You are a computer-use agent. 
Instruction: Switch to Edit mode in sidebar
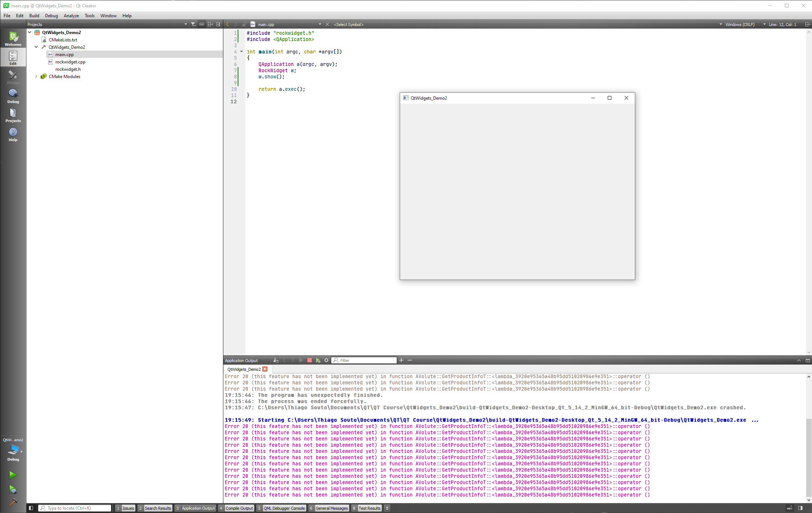coord(13,58)
